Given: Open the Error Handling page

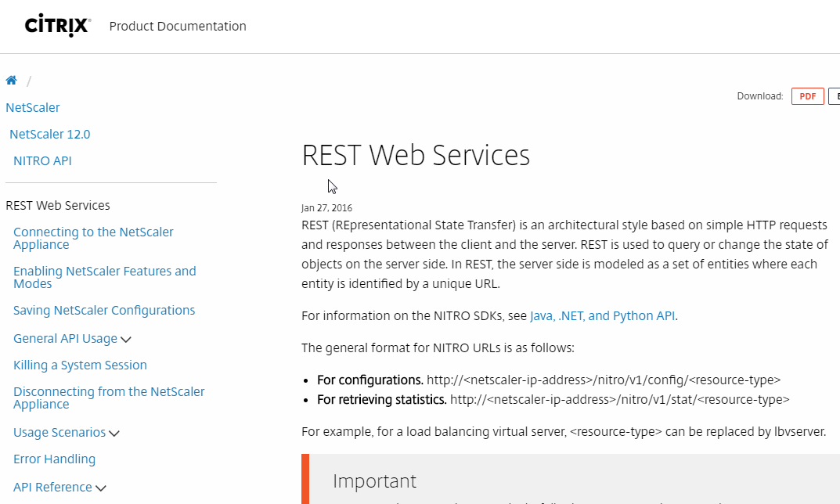Looking at the screenshot, I should point(54,459).
